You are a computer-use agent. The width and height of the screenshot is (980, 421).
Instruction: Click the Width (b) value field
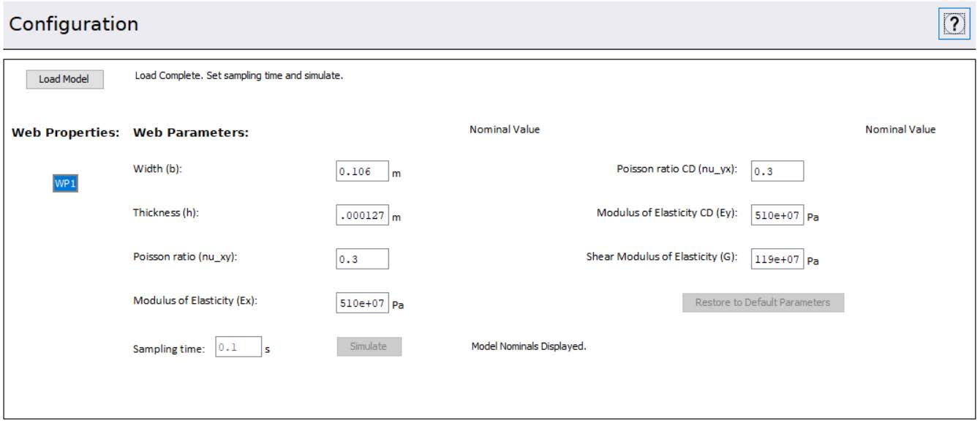tap(362, 172)
